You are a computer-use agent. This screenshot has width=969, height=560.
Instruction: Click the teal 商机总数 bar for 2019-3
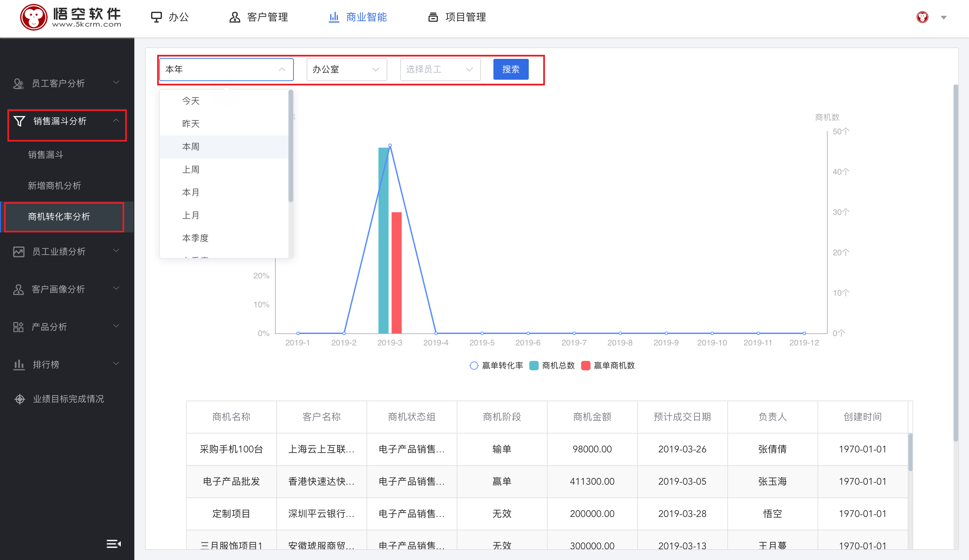(x=383, y=240)
